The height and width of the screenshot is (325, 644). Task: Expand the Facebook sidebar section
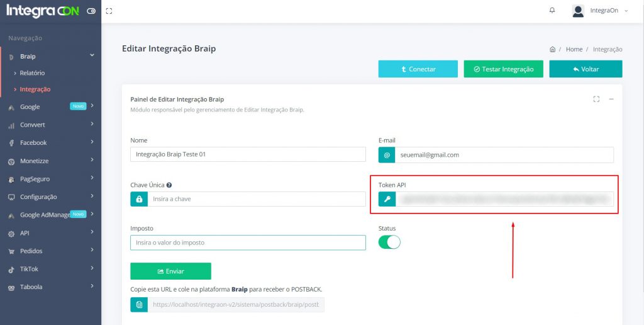pos(50,143)
